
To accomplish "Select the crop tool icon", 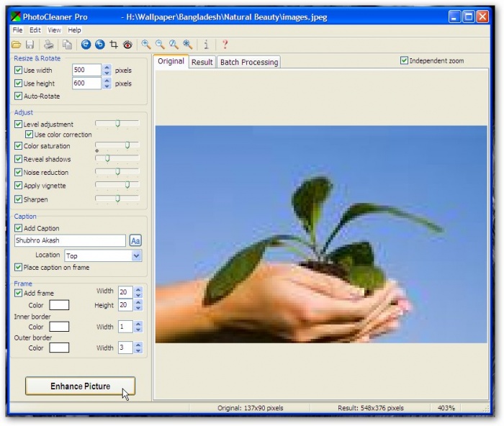I will [113, 45].
